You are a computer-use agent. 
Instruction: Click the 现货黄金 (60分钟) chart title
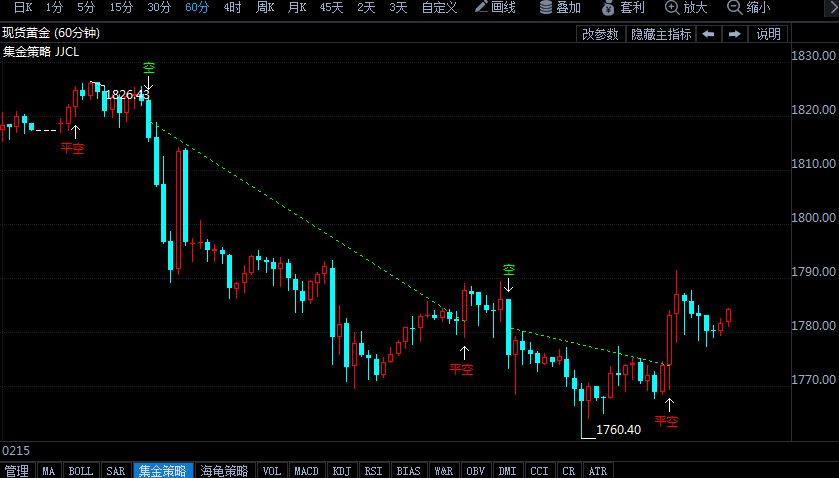[51, 33]
